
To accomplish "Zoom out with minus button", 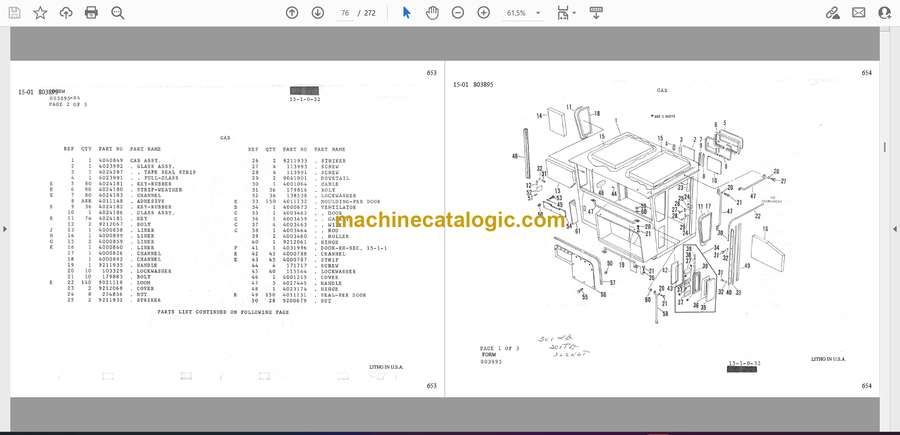I will [x=457, y=13].
